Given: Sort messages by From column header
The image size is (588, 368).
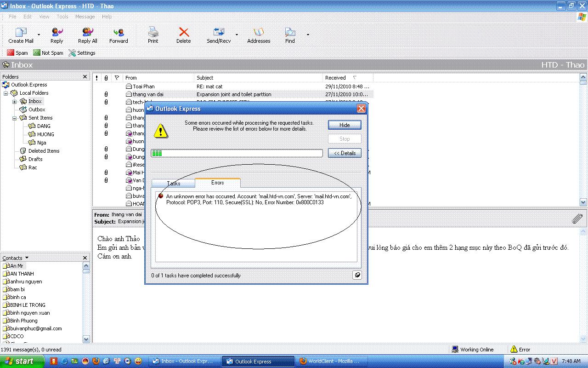Looking at the screenshot, I should click(x=158, y=78).
